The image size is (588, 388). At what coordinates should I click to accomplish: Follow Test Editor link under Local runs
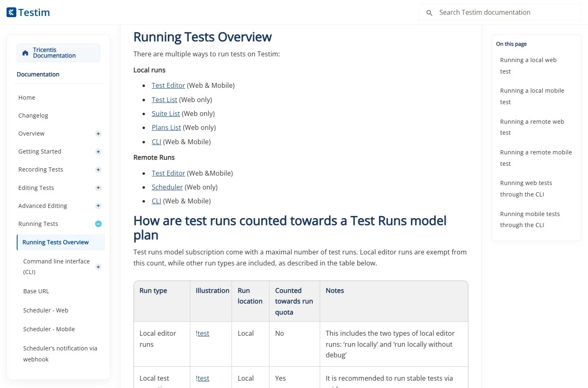[x=168, y=85]
